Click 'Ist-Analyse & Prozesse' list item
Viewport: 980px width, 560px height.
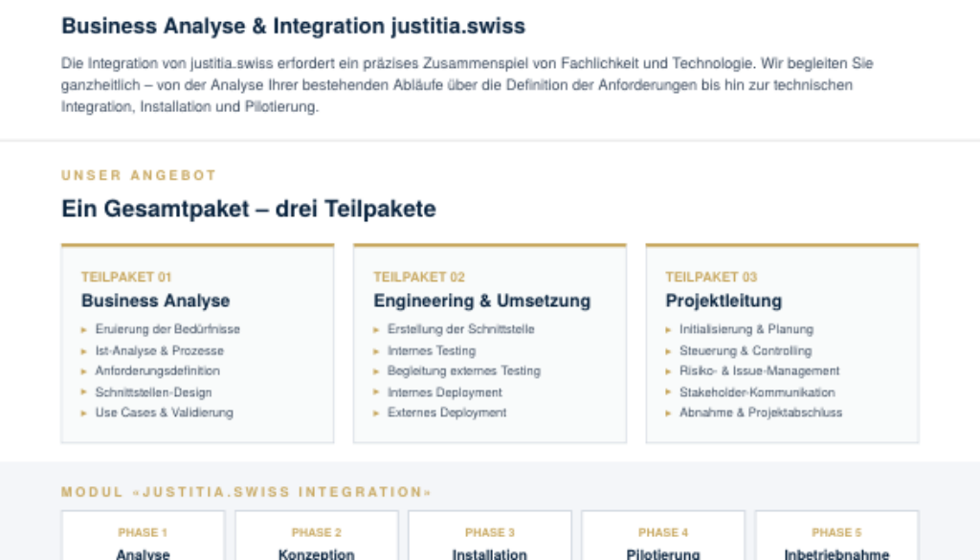160,350
